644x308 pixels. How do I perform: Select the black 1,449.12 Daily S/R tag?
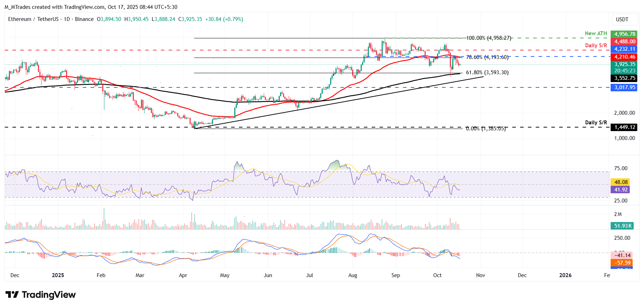coord(624,127)
